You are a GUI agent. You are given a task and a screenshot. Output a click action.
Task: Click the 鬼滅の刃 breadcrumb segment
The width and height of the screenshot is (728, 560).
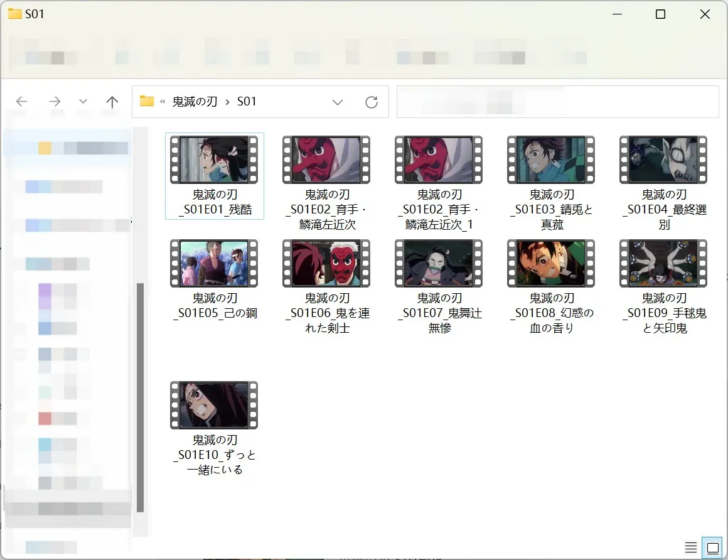tap(195, 101)
